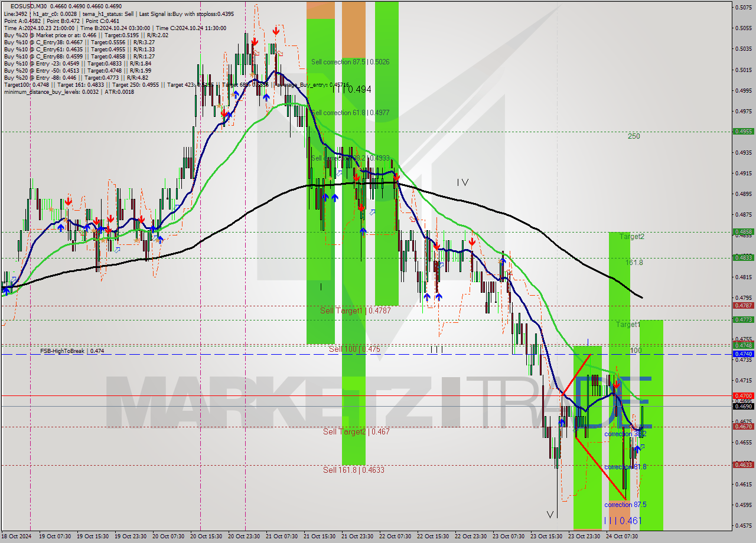The width and height of the screenshot is (756, 543).
Task: Click the 'I V' wave label
Action: point(462,183)
